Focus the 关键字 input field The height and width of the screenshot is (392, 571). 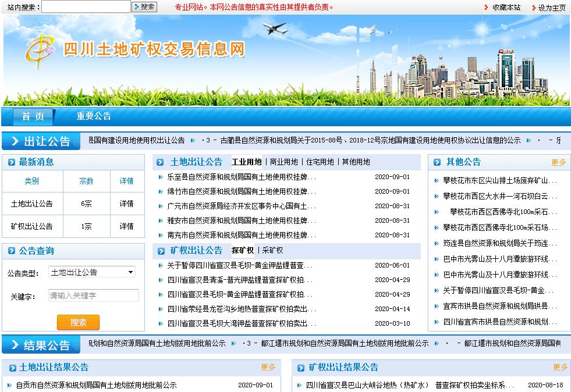pos(93,295)
